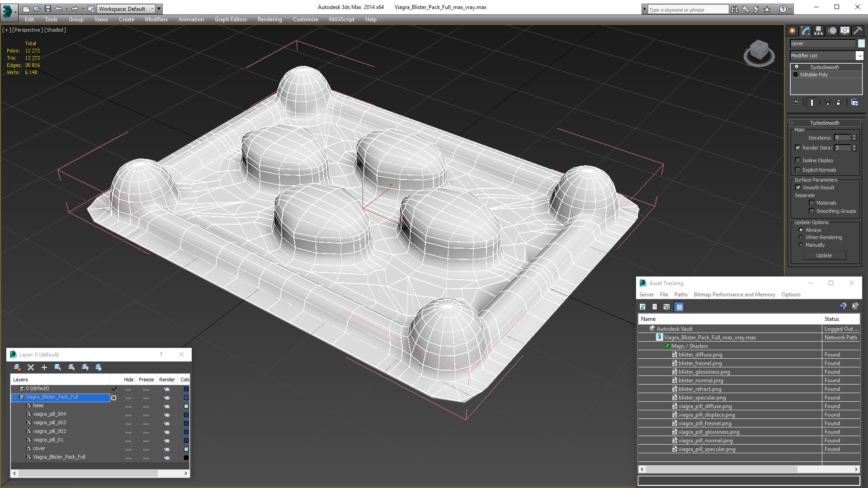The image size is (868, 488).
Task: Click viagra_pill_004 layer color swatch
Action: click(x=186, y=414)
